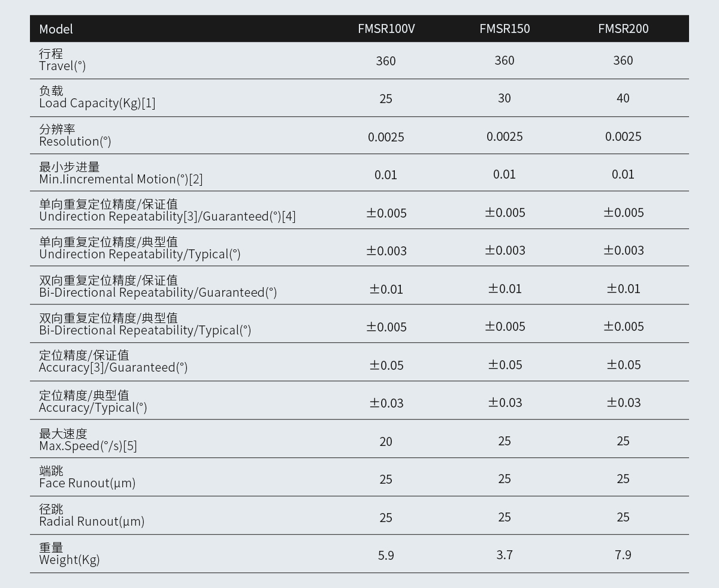Select the Max.Speed(°/s)[5] row label
The height and width of the screenshot is (588, 719).
(x=88, y=446)
